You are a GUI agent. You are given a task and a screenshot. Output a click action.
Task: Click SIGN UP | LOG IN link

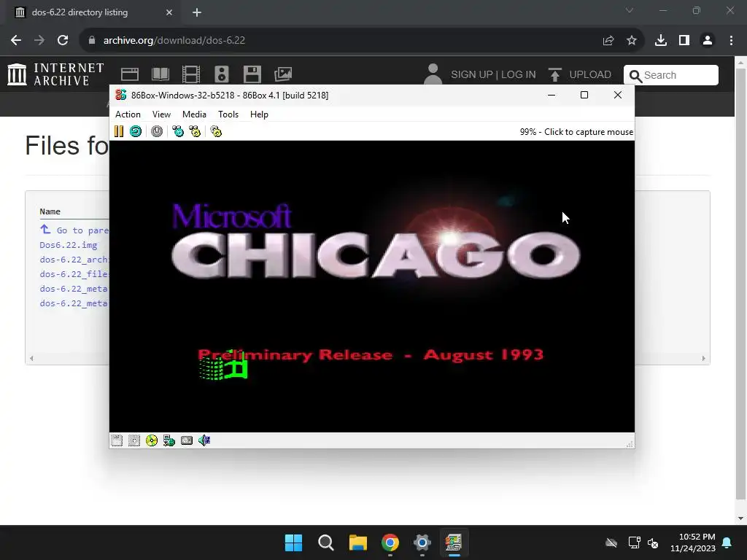point(493,75)
